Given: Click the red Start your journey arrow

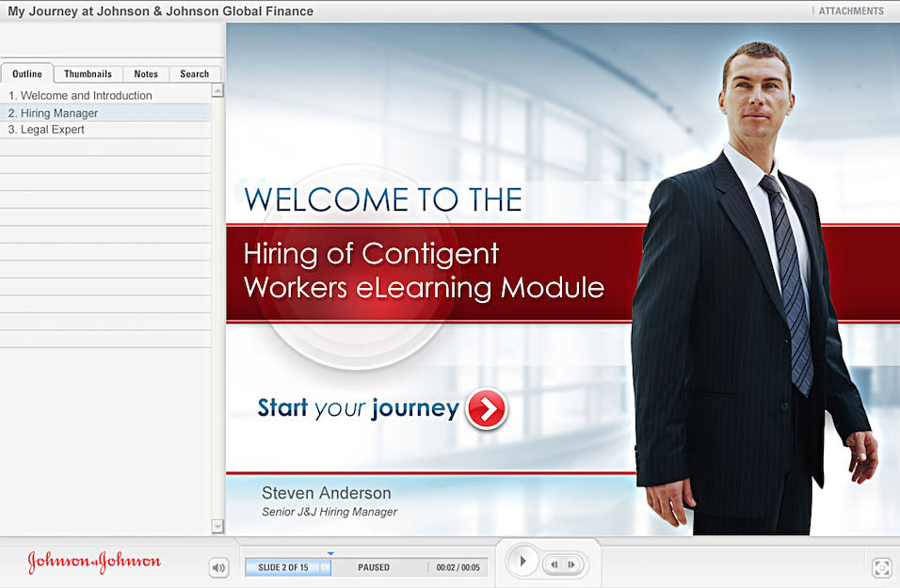Looking at the screenshot, I should (486, 408).
